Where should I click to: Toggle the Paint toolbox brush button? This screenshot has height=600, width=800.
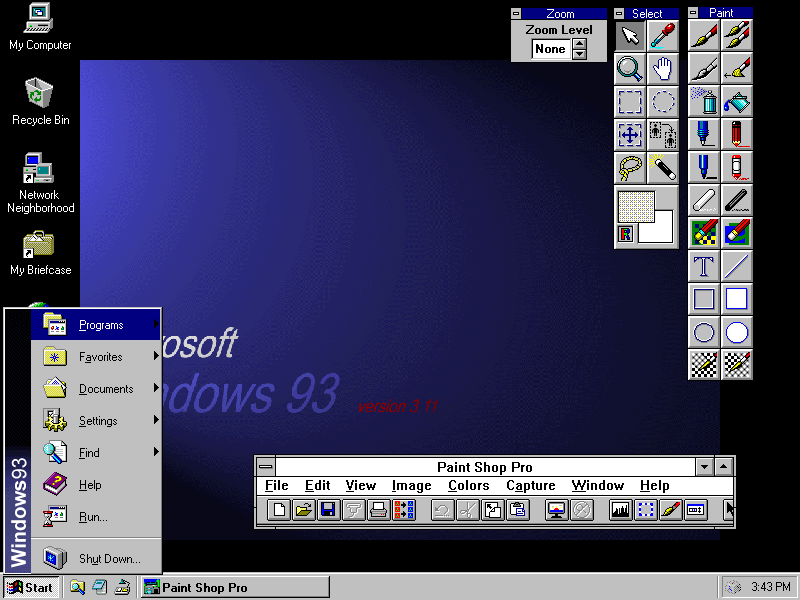point(670,510)
